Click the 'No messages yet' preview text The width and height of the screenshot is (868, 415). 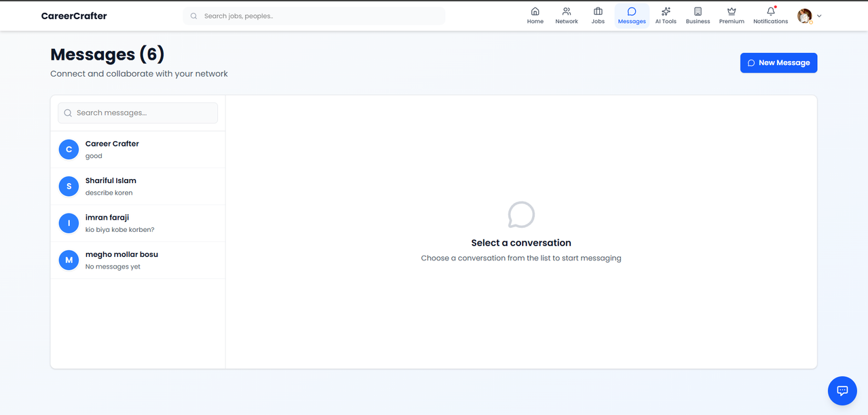[113, 266]
